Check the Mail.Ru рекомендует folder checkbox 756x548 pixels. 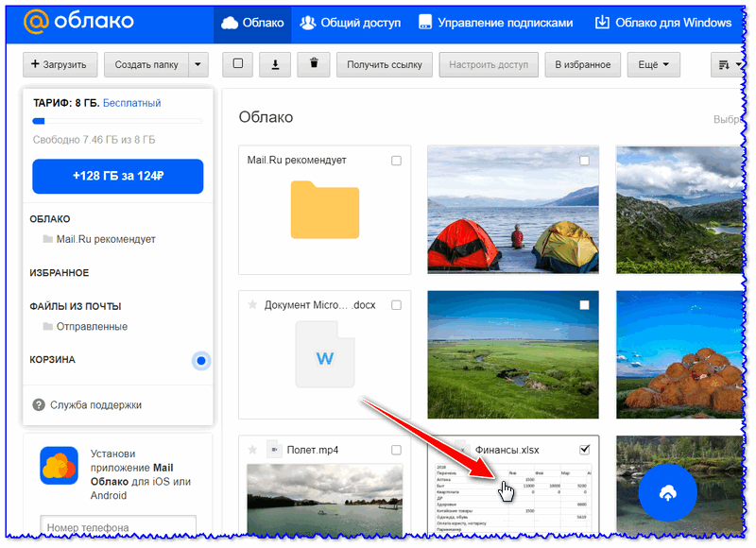click(396, 161)
